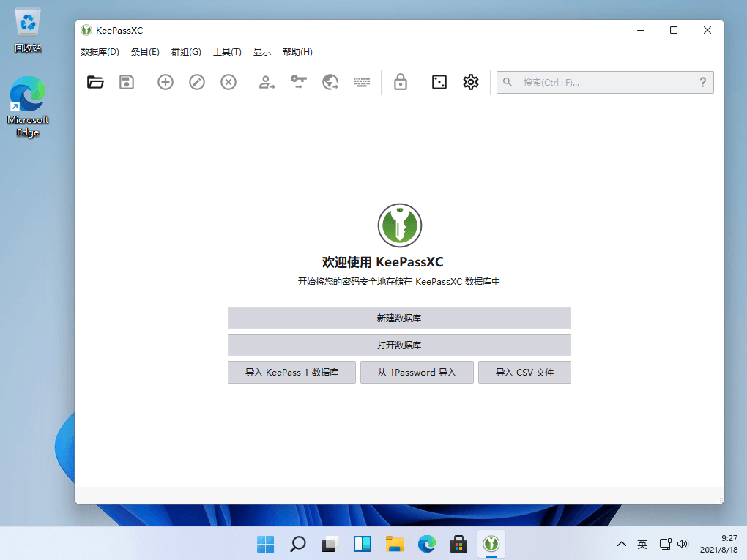This screenshot has height=560, width=747.
Task: Focus the 搜索(Ctrl+F) search field
Action: (x=605, y=83)
